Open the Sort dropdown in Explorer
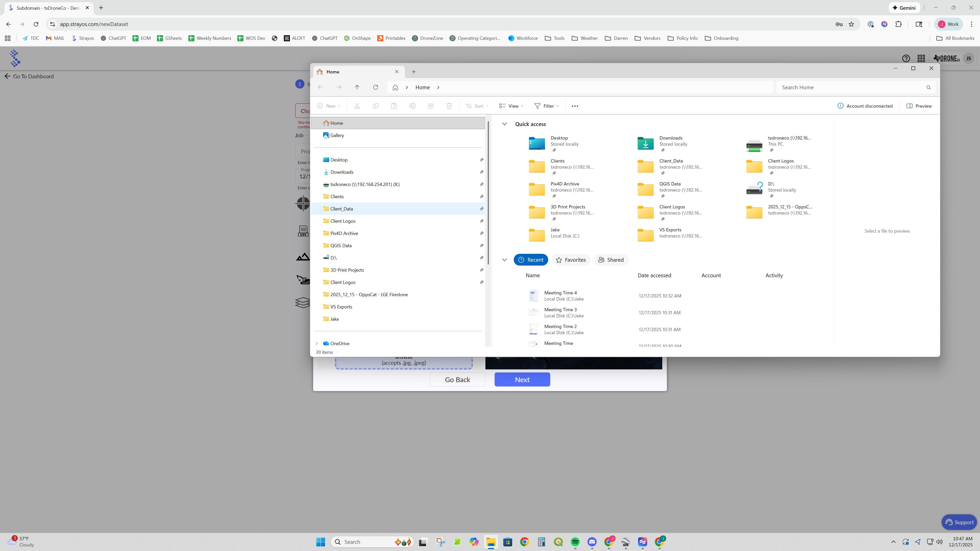Image resolution: width=980 pixels, height=551 pixels. tap(477, 106)
